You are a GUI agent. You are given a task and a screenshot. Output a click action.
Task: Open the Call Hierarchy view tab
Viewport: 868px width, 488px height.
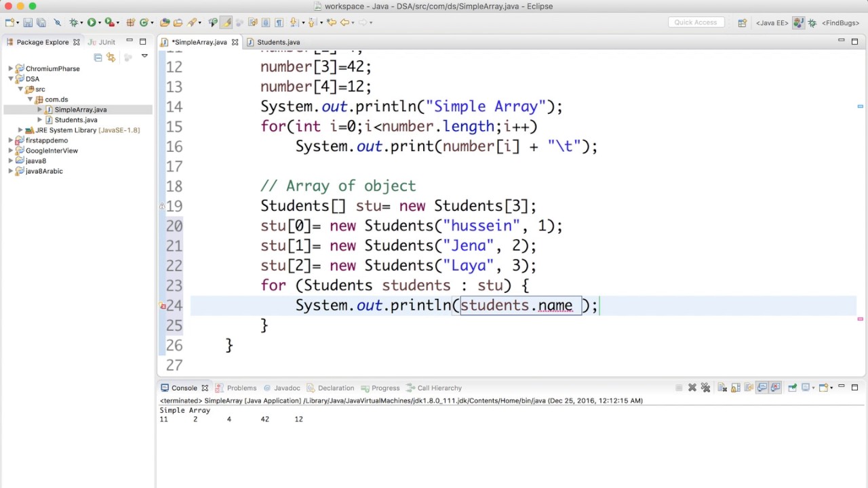[x=434, y=388]
